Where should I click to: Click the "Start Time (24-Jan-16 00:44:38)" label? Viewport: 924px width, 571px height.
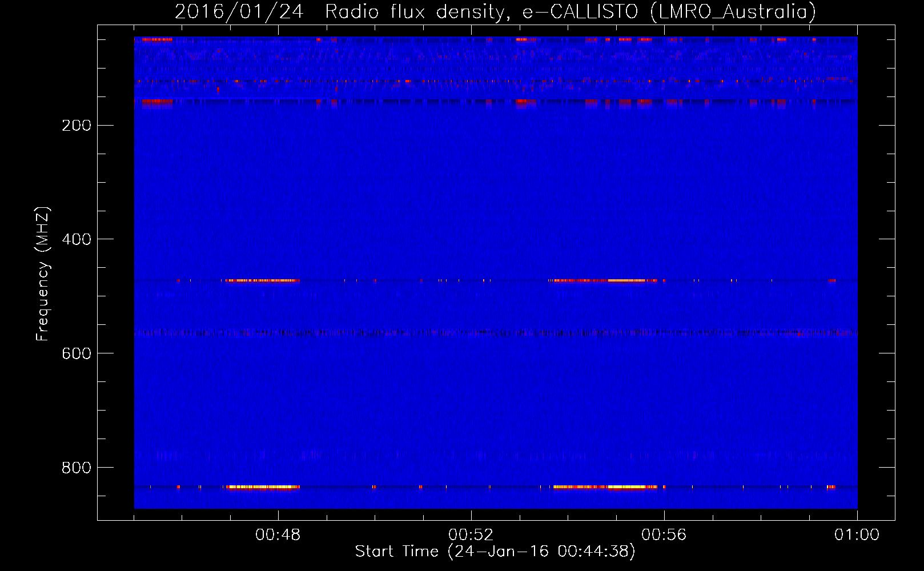(495, 552)
